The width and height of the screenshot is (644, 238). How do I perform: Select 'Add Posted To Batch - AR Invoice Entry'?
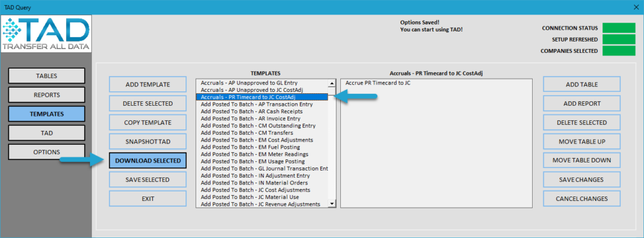[262, 118]
